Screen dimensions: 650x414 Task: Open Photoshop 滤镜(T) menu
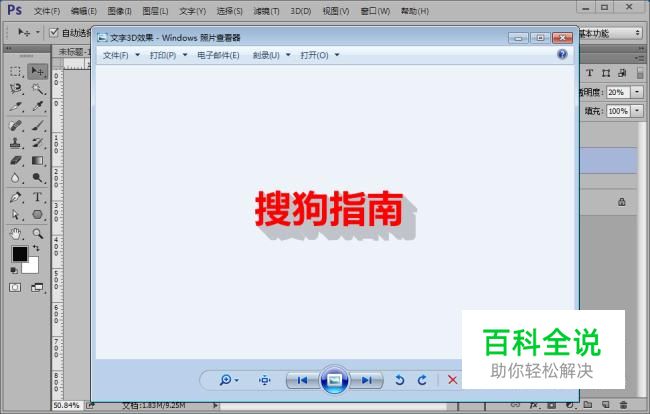pos(266,11)
